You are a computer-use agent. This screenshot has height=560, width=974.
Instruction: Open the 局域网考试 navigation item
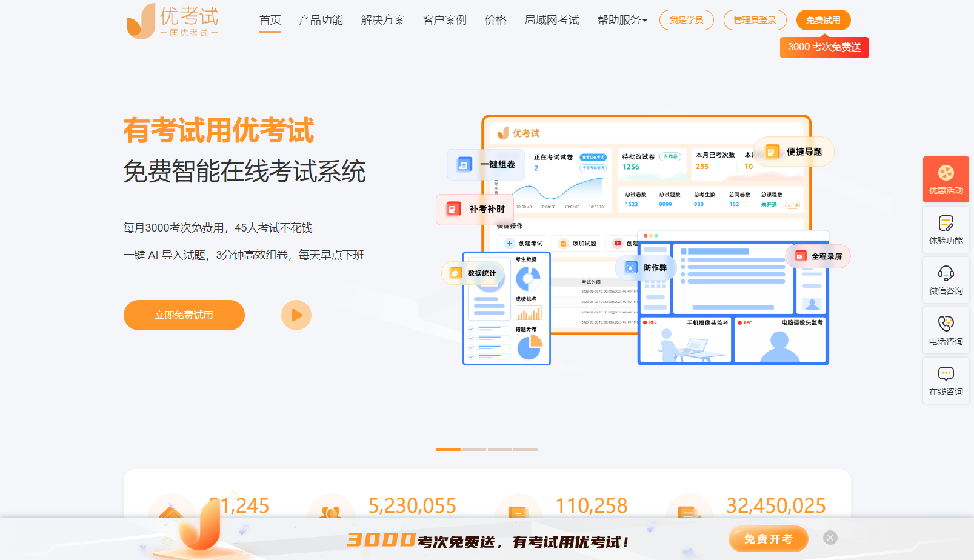[x=552, y=20]
